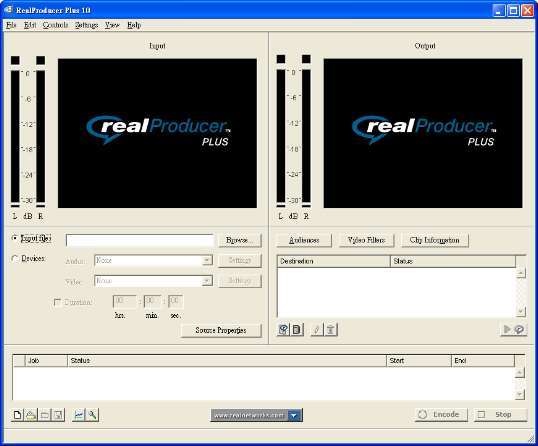The height and width of the screenshot is (446, 538).
Task: Click the RealProducer icon in the title bar
Action: coord(8,10)
